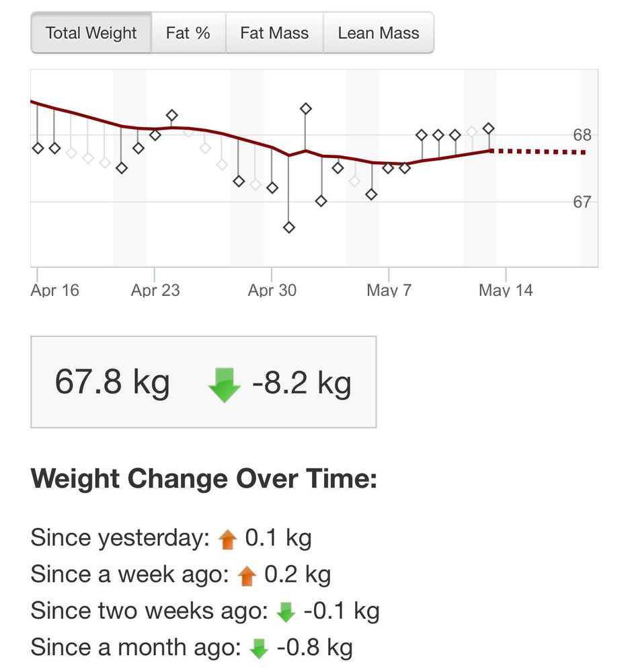The width and height of the screenshot is (630, 672).
Task: Click the 68 value on the weight axis
Action: (x=582, y=135)
